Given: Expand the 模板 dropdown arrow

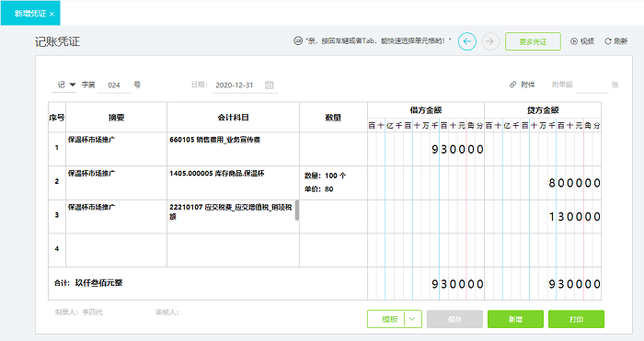Looking at the screenshot, I should click(x=413, y=319).
